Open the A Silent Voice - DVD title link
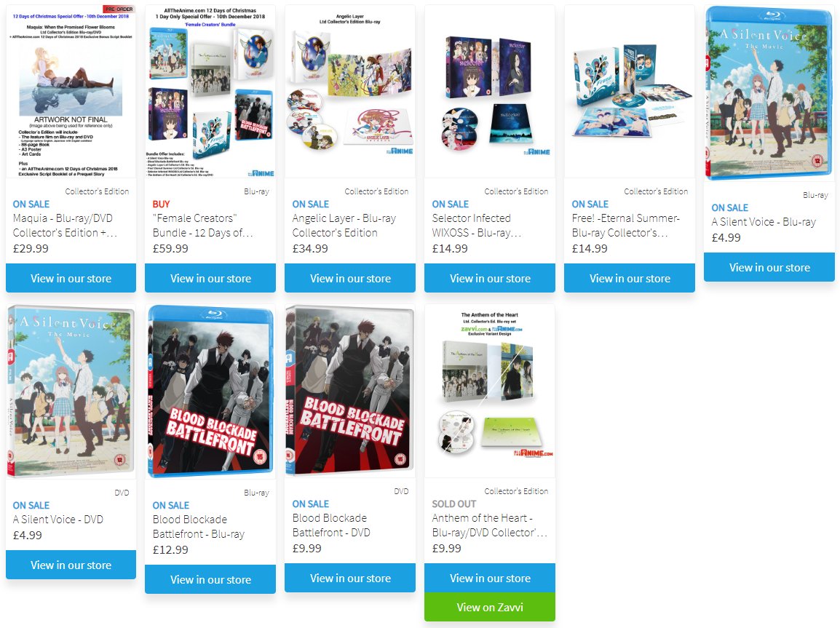The image size is (840, 628). [58, 520]
